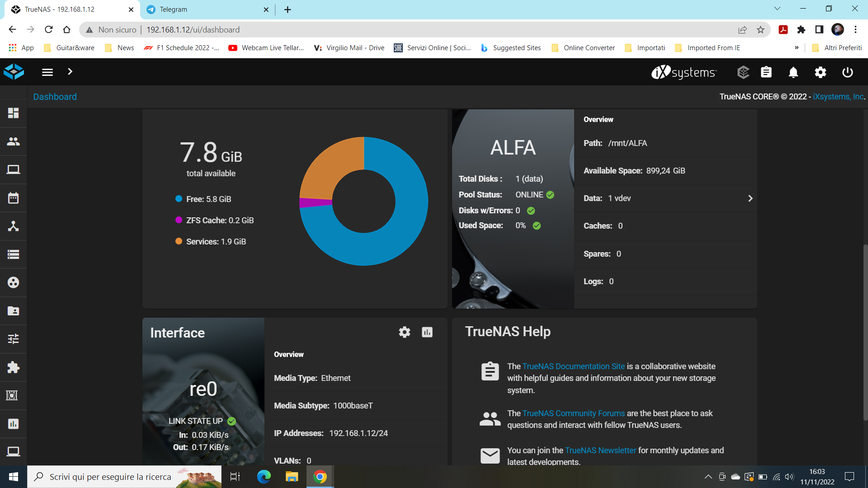Open the Windows Start menu
The image size is (868, 488).
click(x=14, y=477)
